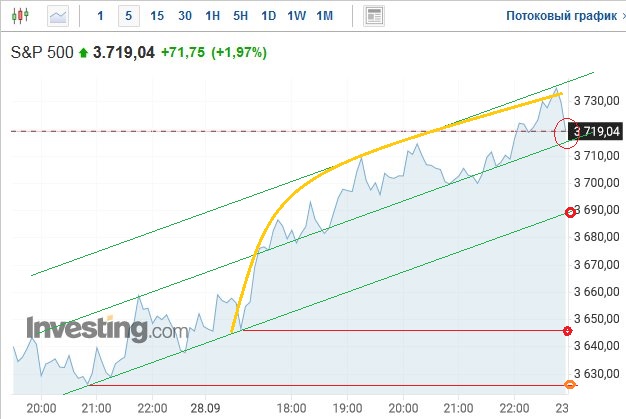The height and width of the screenshot is (419, 626).
Task: Show the 1M monthly timeframe
Action: click(324, 16)
